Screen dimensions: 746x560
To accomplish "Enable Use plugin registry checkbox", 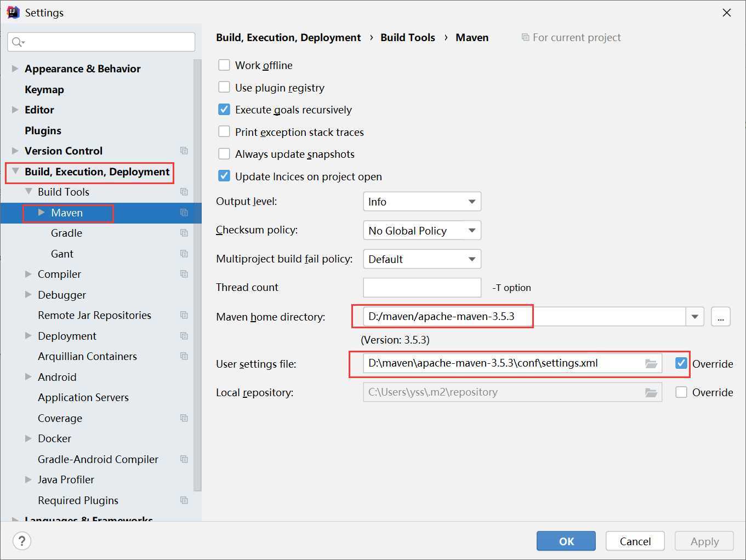I will point(224,87).
